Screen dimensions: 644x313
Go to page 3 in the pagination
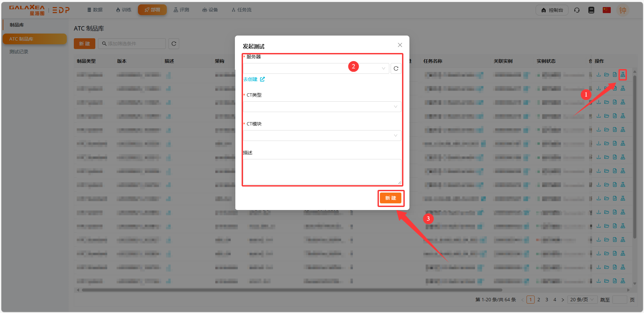pyautogui.click(x=547, y=300)
